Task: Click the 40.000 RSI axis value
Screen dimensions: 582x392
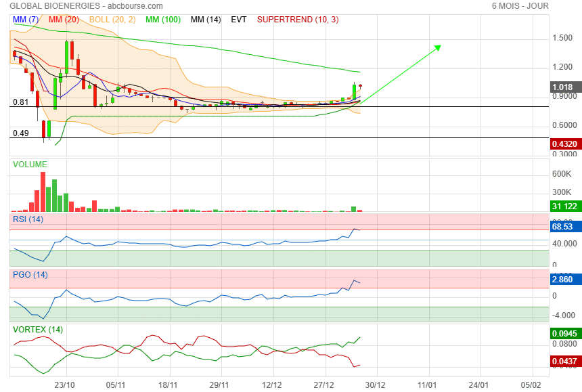Action: 564,244
